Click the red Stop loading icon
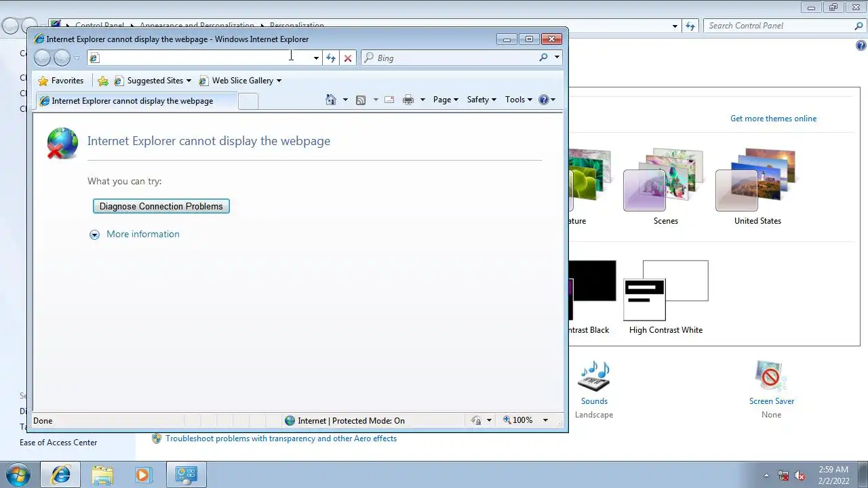 [348, 58]
